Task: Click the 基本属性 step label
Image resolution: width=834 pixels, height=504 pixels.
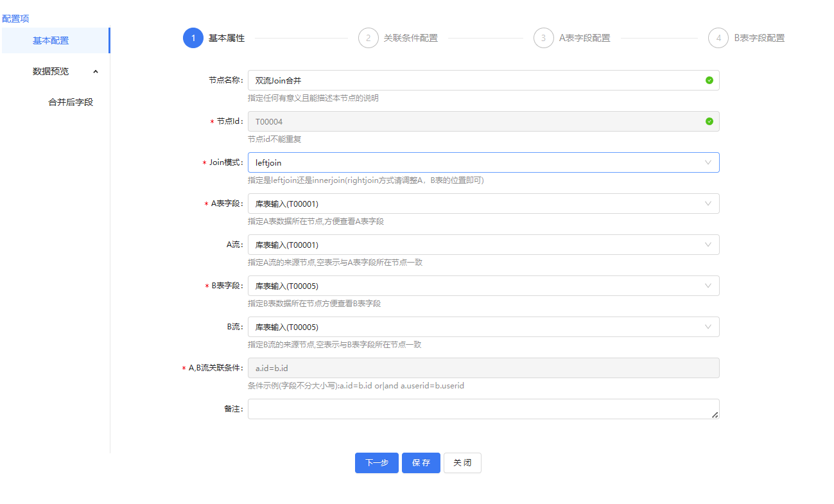Action: tap(227, 38)
